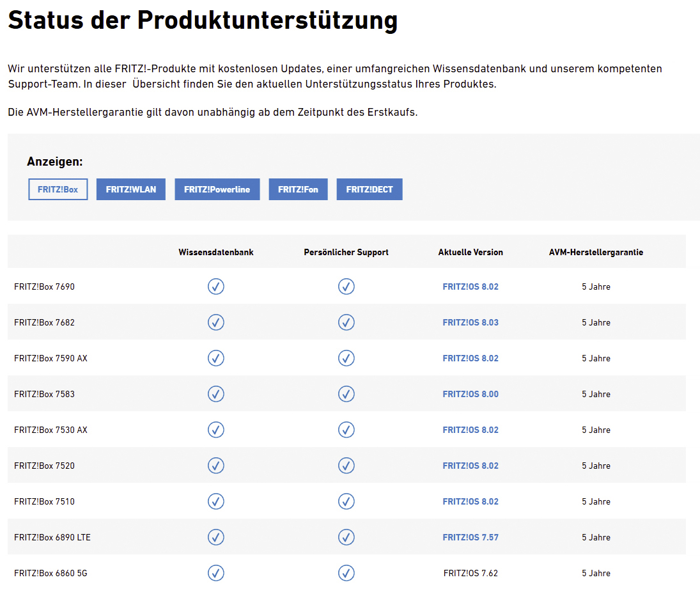Select the FRITZ!Box filter tab
Screen dimensions: 700x589
pos(58,189)
